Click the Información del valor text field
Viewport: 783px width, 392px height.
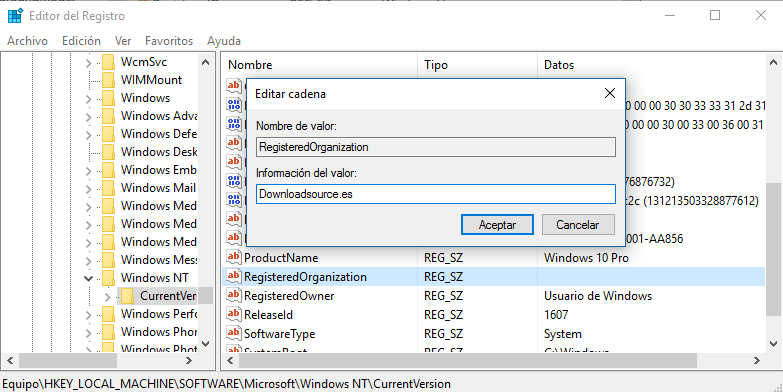tap(435, 194)
